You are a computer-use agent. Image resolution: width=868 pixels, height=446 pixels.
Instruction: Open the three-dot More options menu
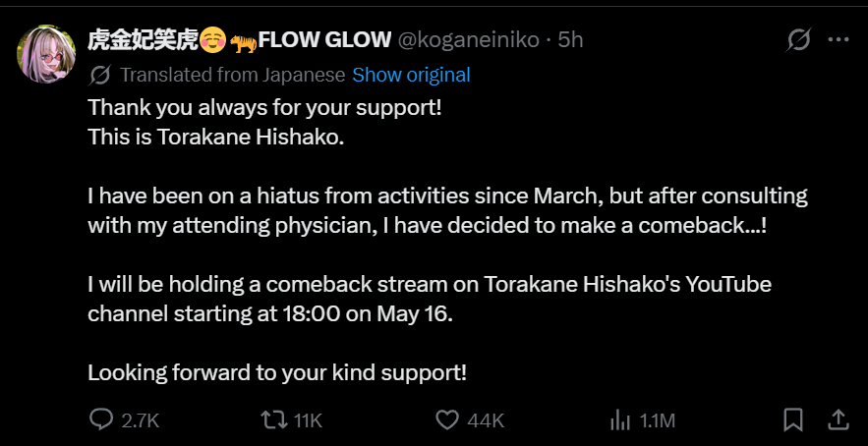[x=839, y=40]
